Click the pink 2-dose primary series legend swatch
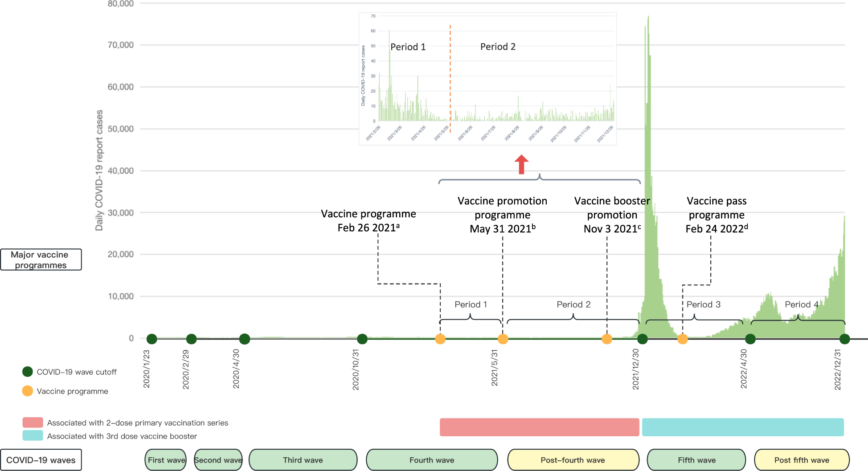This screenshot has width=868, height=471. (33, 422)
